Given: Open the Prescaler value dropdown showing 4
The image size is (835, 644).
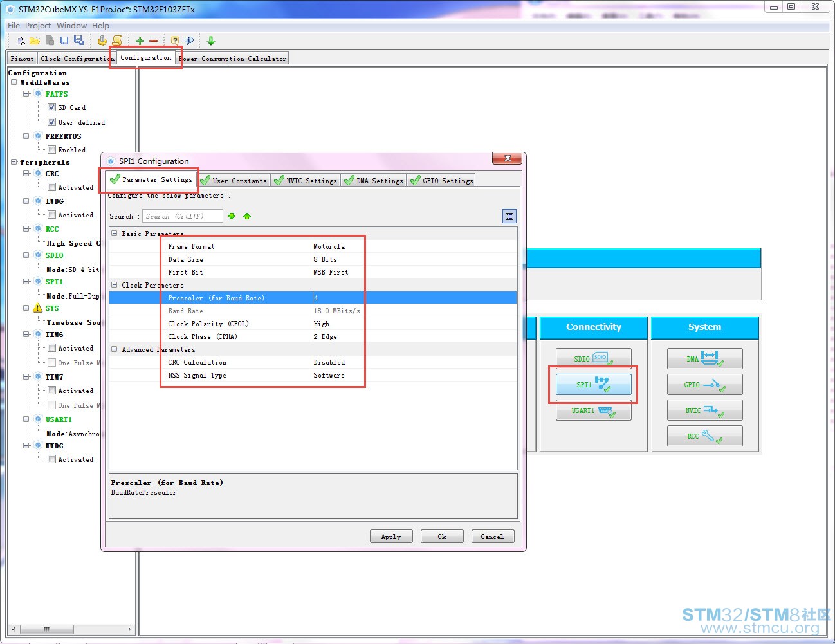Looking at the screenshot, I should coord(414,298).
